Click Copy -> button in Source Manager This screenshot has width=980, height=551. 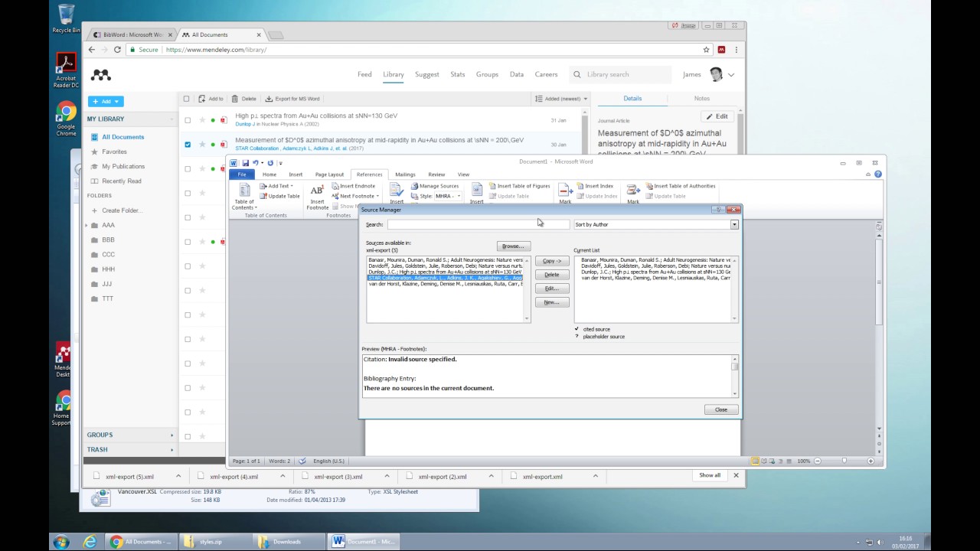click(551, 261)
